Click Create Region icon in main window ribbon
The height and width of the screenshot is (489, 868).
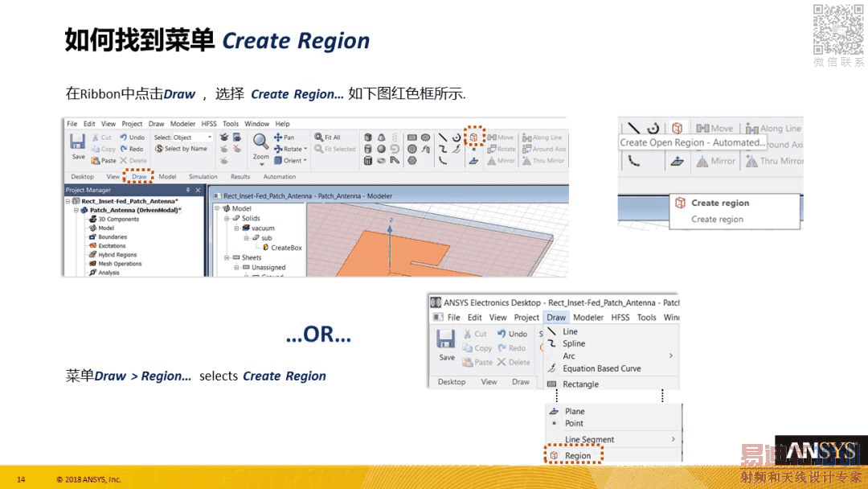[x=474, y=137]
